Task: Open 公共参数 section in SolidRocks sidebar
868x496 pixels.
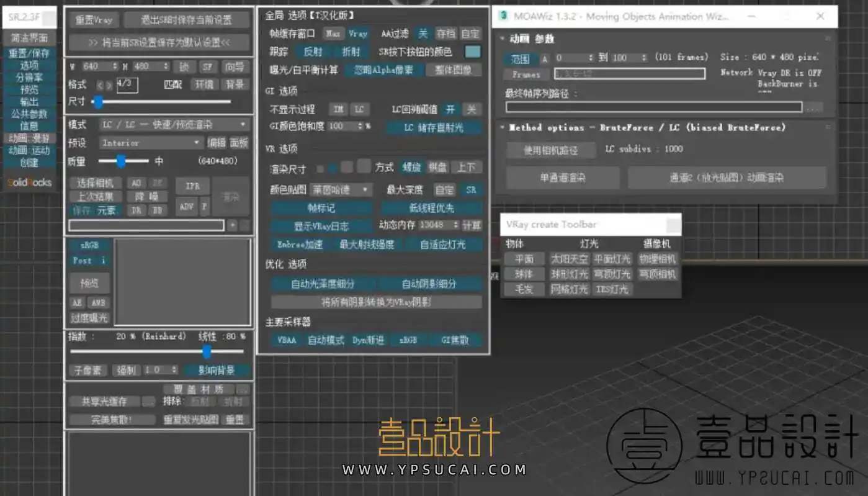Action: [29, 114]
